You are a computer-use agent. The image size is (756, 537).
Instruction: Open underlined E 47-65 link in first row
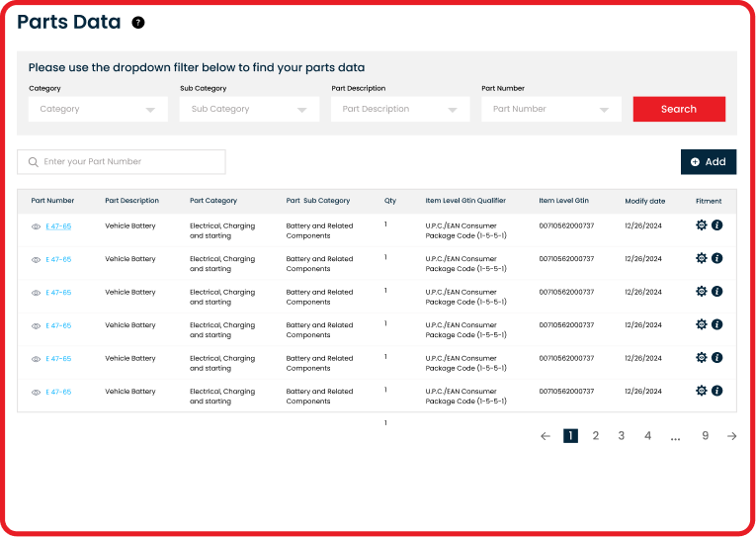[58, 226]
